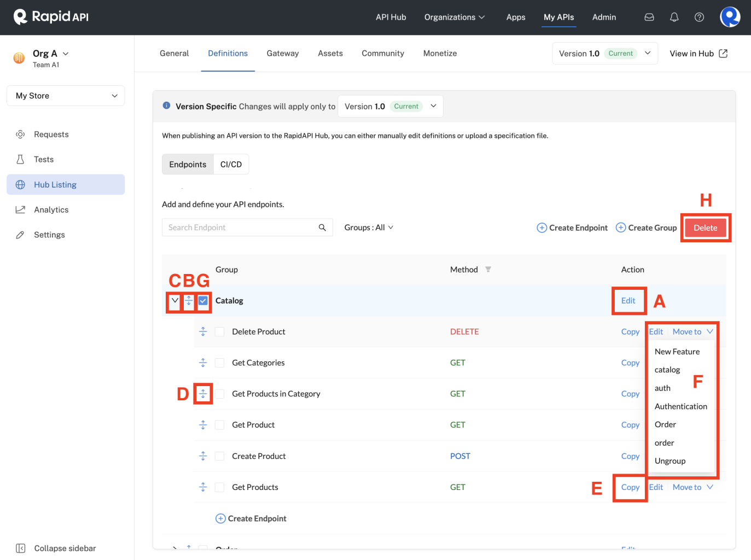The width and height of the screenshot is (751, 560).
Task: Click the Version Specific info icon
Action: [x=166, y=106]
